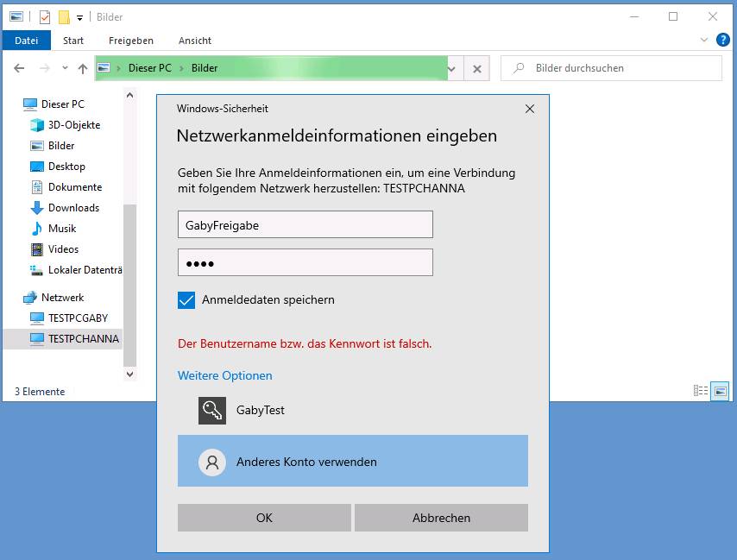Click the key icon next to GabyTest
737x560 pixels.
212,410
